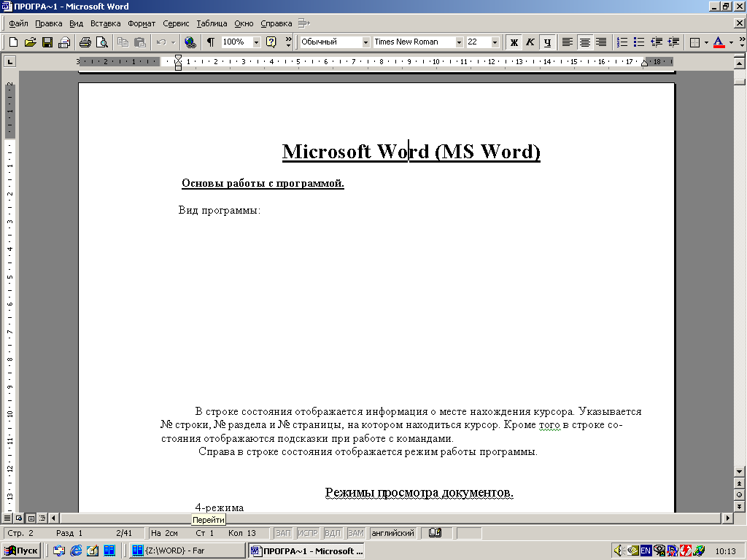Click the Paste clipboard icon
The image size is (747, 560).
[x=139, y=42]
